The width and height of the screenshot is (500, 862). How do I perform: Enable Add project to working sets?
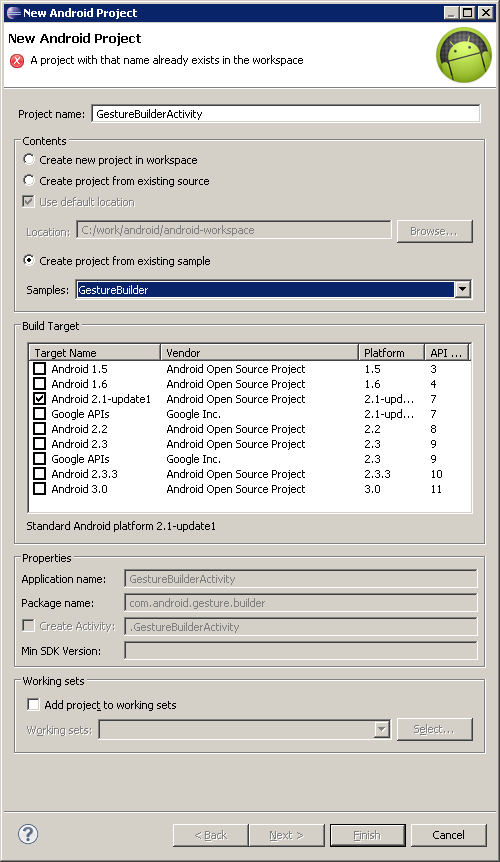click(34, 704)
